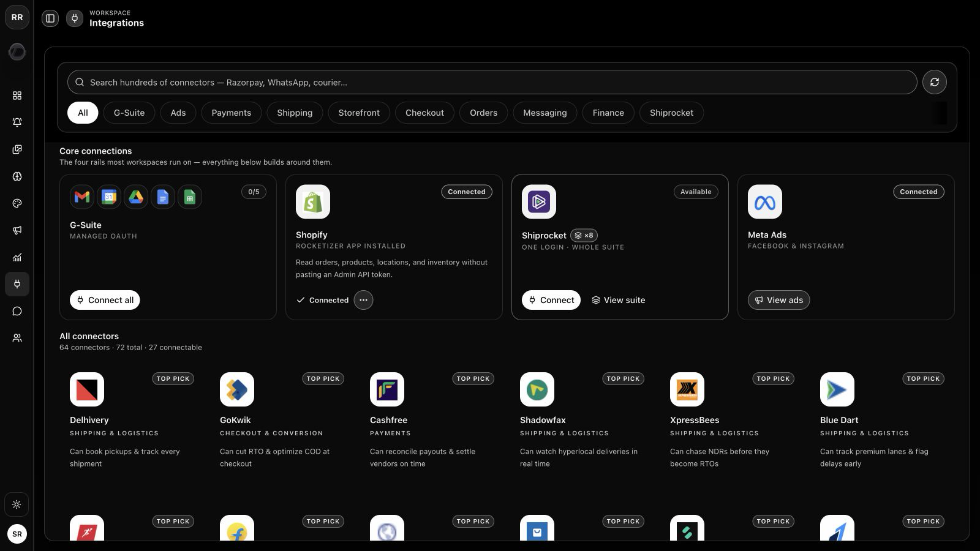The image size is (980, 551).
Task: Click the Gmail icon in G-Suite card
Action: pos(82,197)
